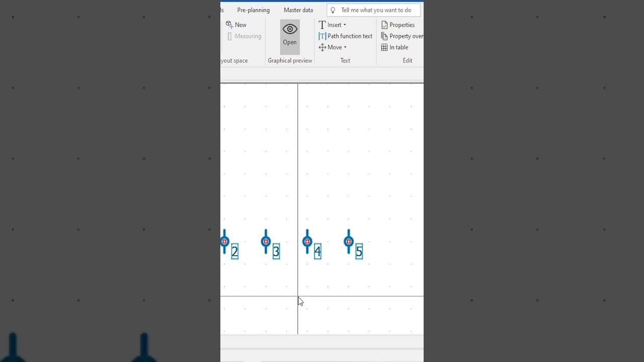Click the Move text cross-arrows icon
This screenshot has height=362, width=644.
click(x=322, y=47)
